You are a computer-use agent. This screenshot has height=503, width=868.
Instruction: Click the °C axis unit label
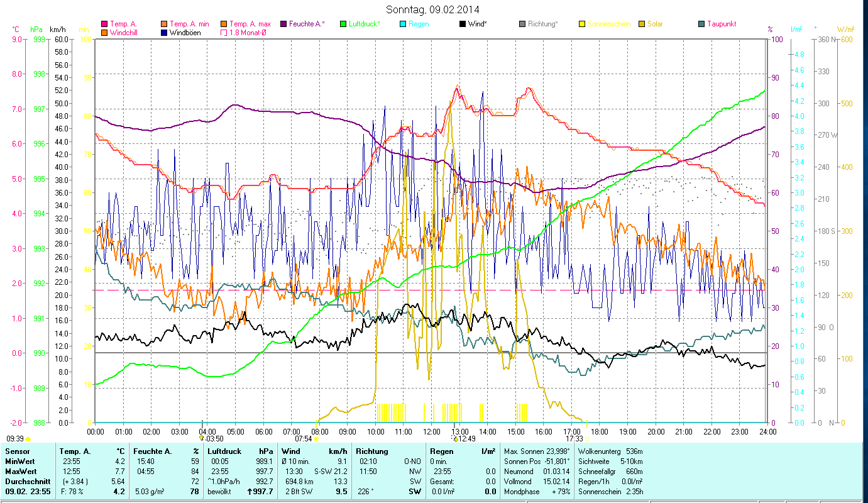pyautogui.click(x=16, y=29)
